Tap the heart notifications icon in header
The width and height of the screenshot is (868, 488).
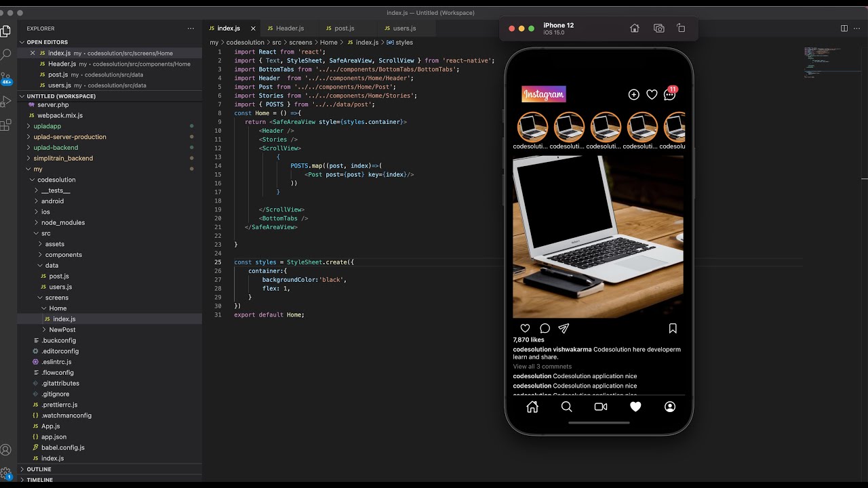(x=652, y=95)
